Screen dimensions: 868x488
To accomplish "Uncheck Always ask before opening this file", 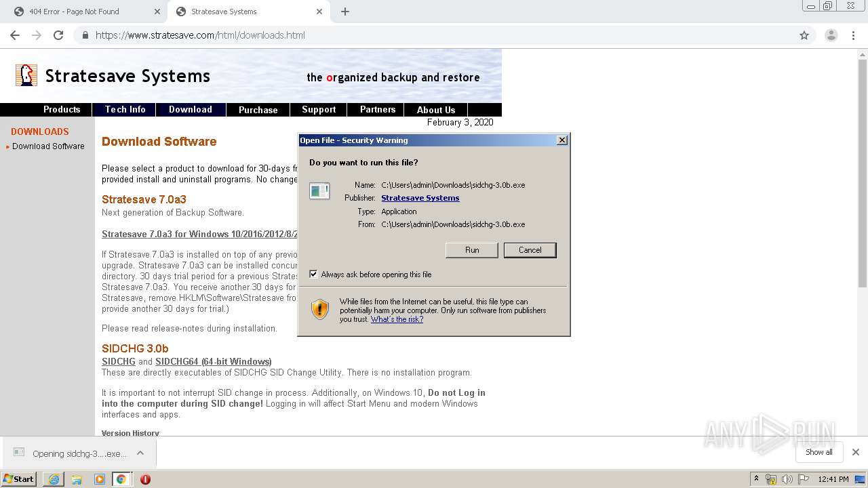I will [313, 274].
